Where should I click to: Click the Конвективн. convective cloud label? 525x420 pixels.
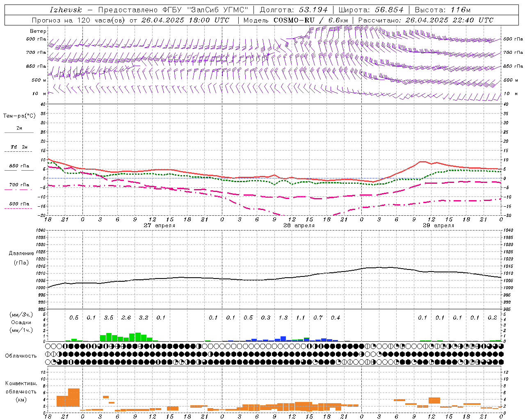(21, 383)
